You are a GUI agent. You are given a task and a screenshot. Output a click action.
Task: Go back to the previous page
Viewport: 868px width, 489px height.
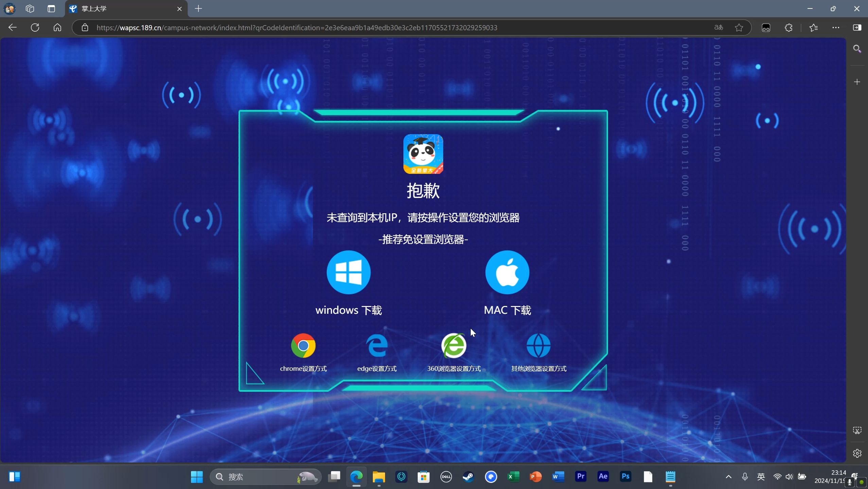coord(13,28)
